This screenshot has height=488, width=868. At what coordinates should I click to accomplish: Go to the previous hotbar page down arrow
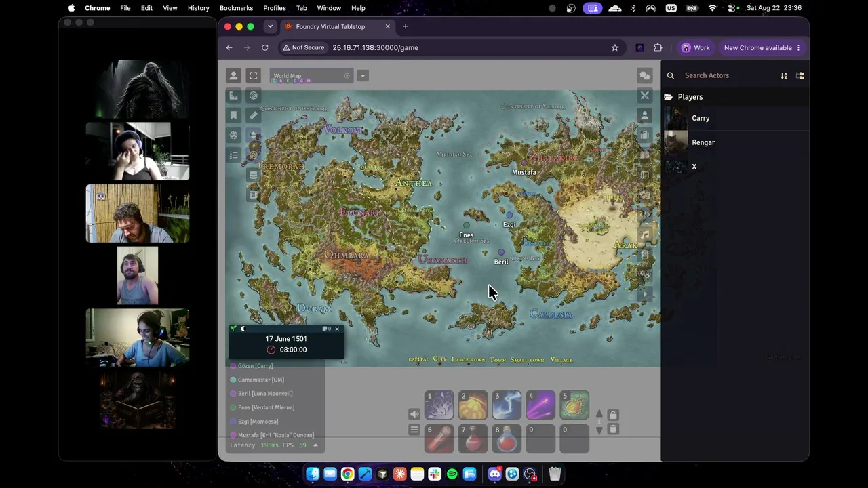599,430
